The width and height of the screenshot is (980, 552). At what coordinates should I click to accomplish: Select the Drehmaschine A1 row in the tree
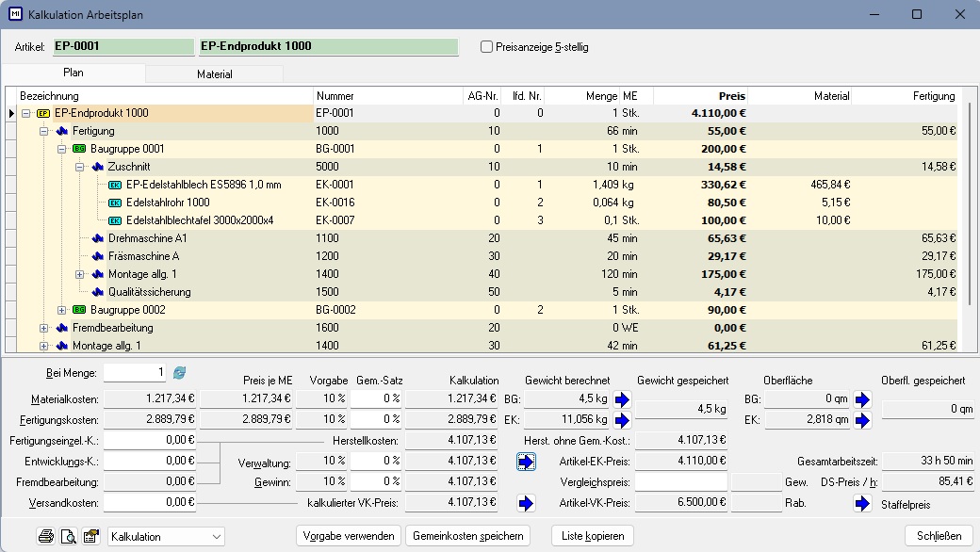coord(147,238)
